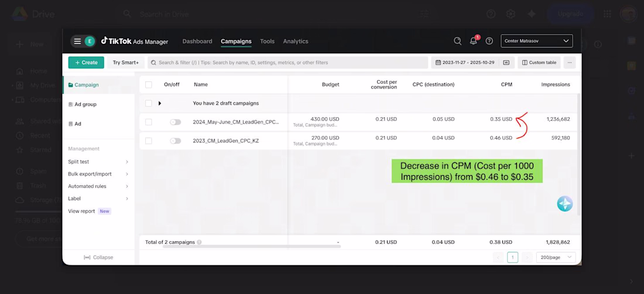Select the Campaign level in sidebar
This screenshot has height=294, width=644.
click(98, 85)
